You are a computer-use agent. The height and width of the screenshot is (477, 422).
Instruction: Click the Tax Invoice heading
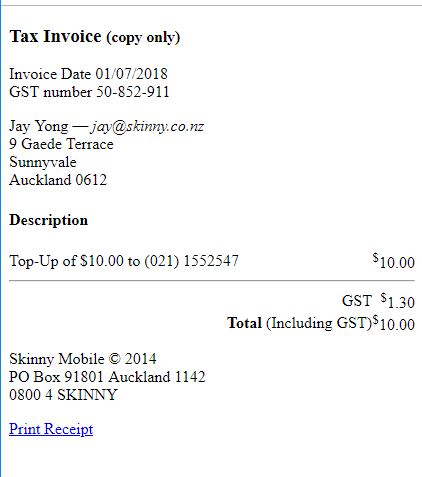click(55, 36)
